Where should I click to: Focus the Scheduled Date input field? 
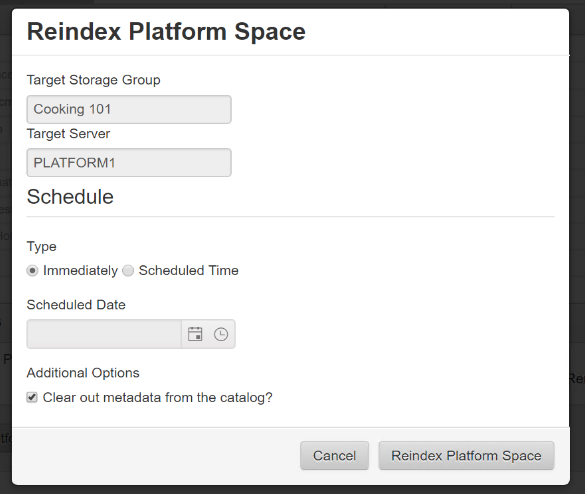[104, 334]
